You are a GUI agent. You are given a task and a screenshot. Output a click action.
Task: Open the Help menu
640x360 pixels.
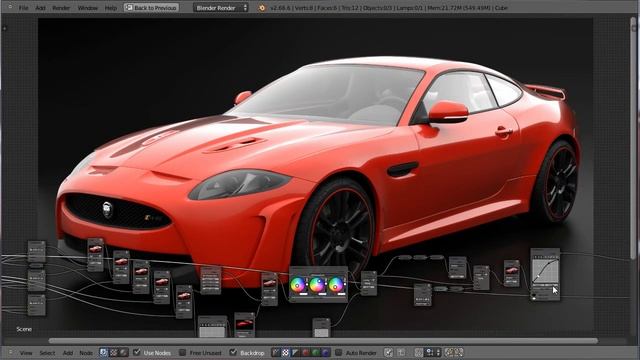pyautogui.click(x=111, y=8)
